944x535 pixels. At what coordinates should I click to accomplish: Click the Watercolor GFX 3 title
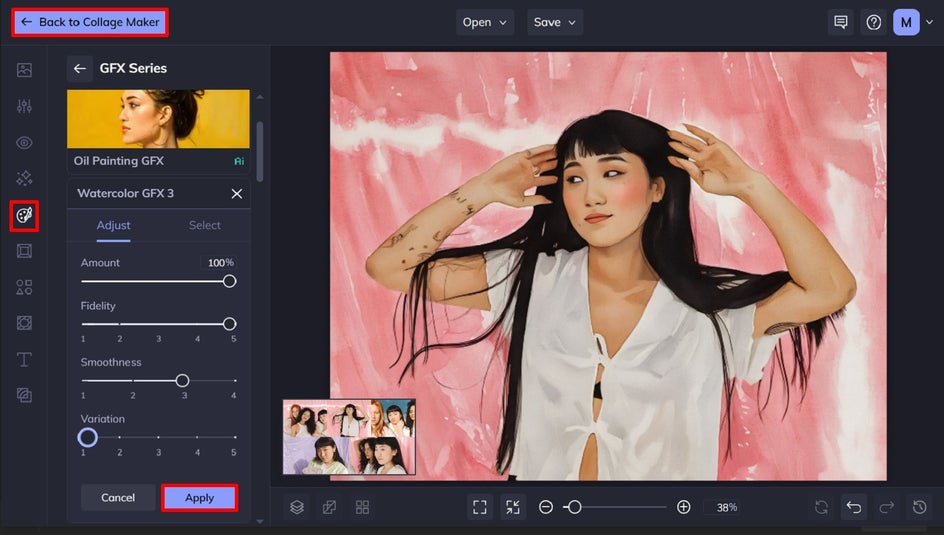coord(125,194)
